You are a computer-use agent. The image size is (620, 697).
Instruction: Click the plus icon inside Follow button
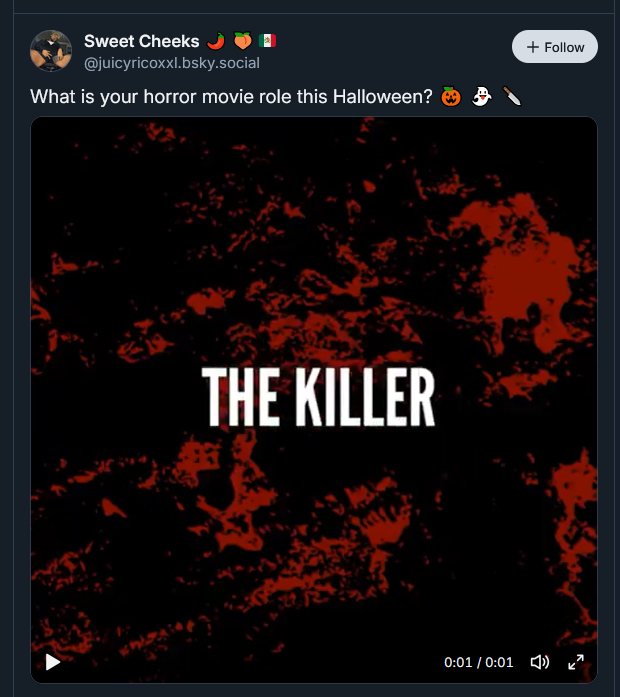pyautogui.click(x=532, y=47)
